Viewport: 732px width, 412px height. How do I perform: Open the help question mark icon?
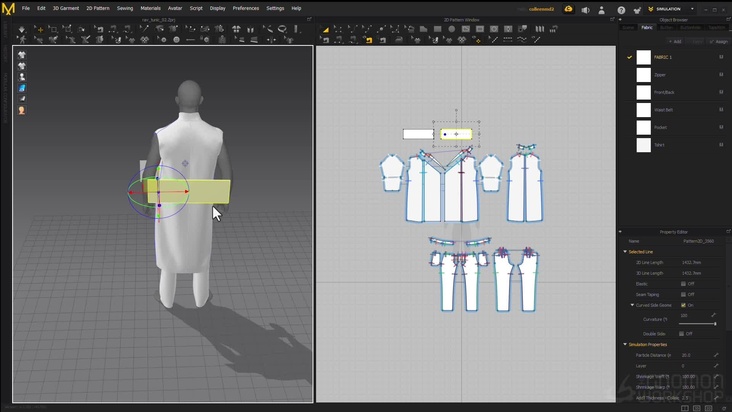[x=621, y=10]
